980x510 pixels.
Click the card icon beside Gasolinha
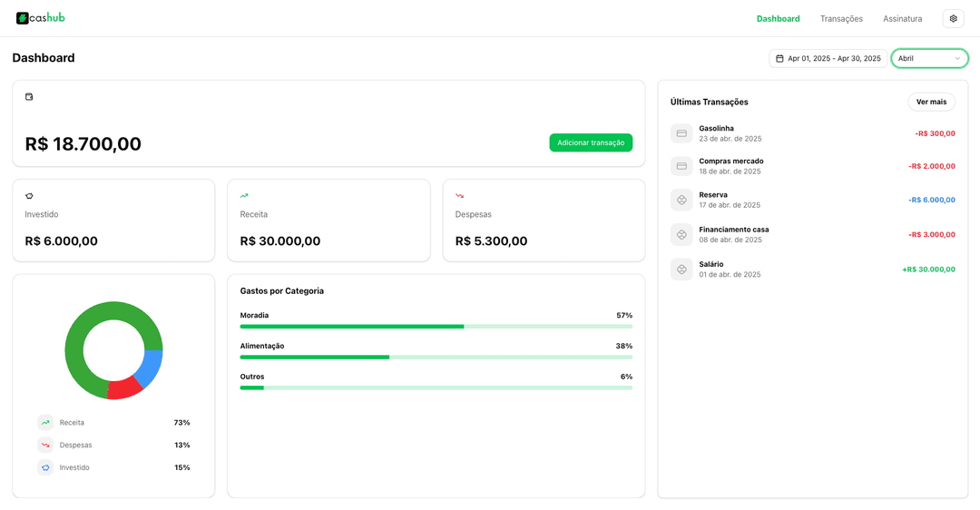pos(681,133)
